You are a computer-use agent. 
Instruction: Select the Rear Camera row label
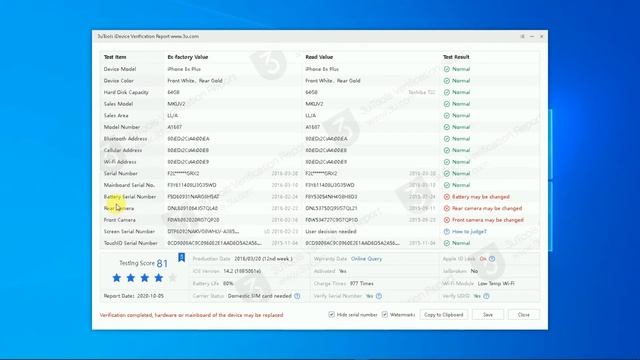pos(119,208)
